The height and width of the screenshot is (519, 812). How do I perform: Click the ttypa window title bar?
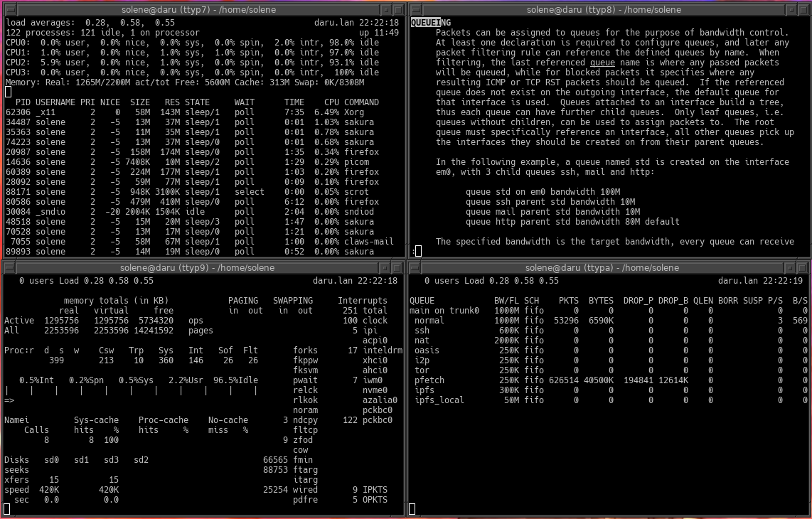click(604, 268)
